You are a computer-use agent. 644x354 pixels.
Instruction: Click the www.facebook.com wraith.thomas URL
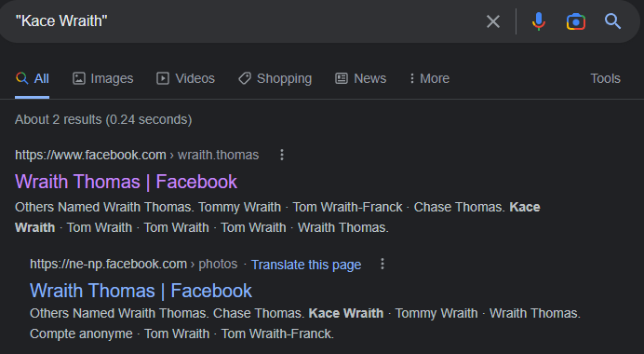tap(137, 155)
